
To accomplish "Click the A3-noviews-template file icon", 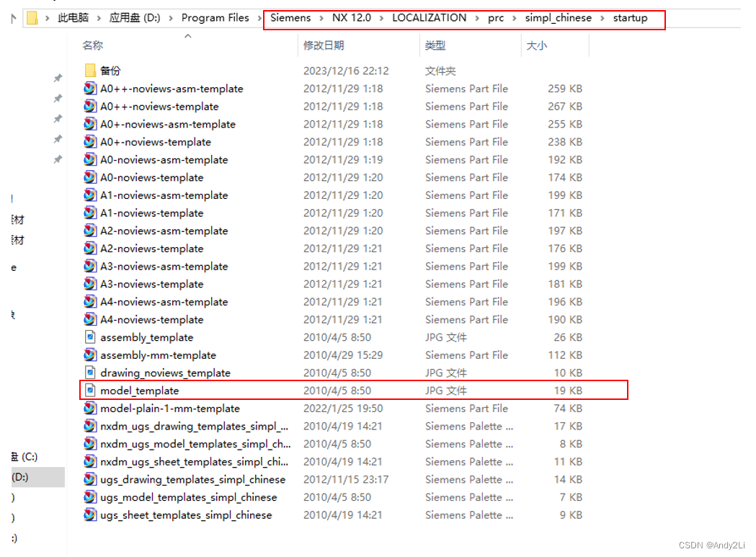I will (89, 284).
